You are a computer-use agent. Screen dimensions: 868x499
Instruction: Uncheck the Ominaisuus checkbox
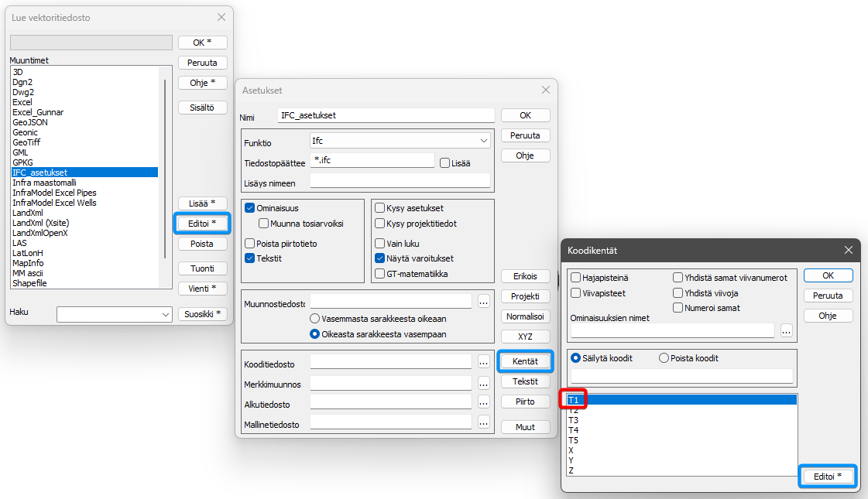(x=249, y=208)
